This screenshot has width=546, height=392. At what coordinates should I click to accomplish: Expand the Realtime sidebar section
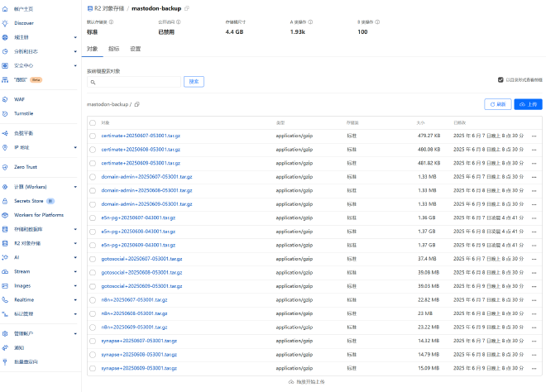click(75, 299)
